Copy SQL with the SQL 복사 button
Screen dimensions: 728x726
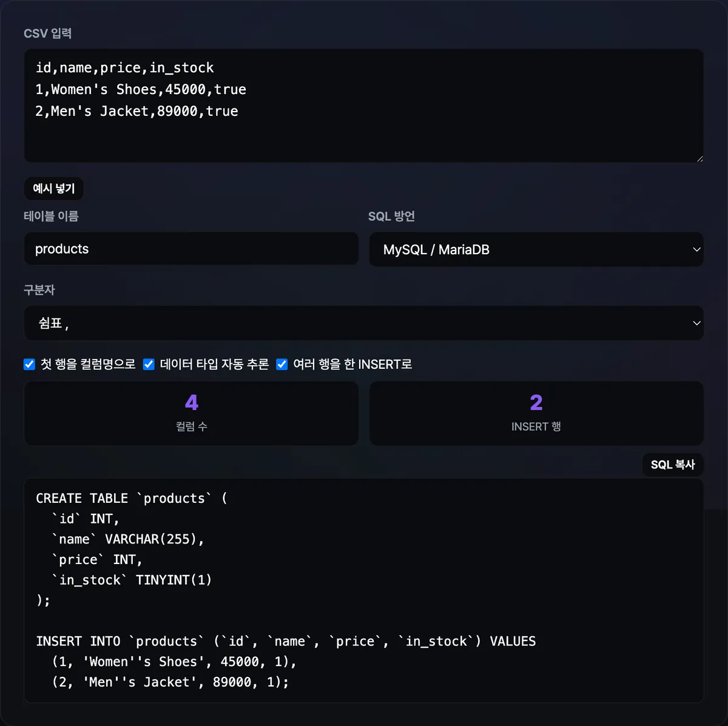coord(673,465)
